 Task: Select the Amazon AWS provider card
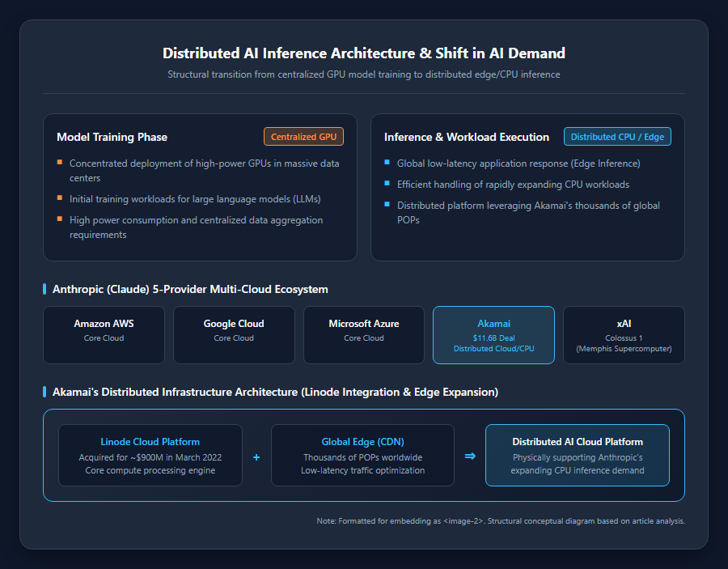104,335
